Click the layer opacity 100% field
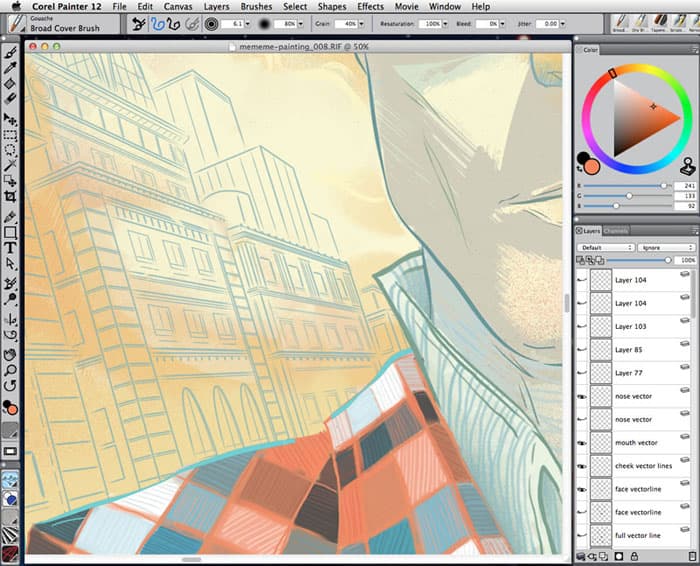 pos(685,260)
